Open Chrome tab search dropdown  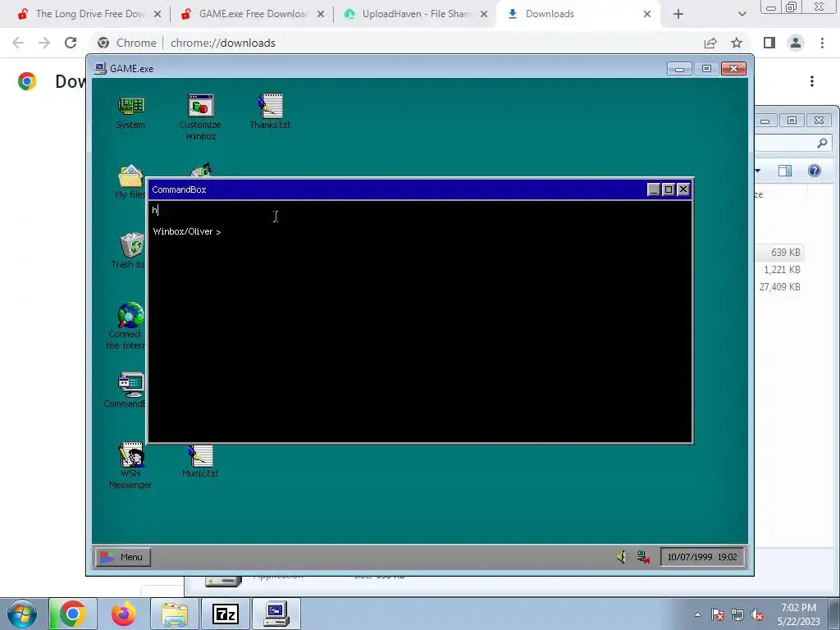(742, 14)
